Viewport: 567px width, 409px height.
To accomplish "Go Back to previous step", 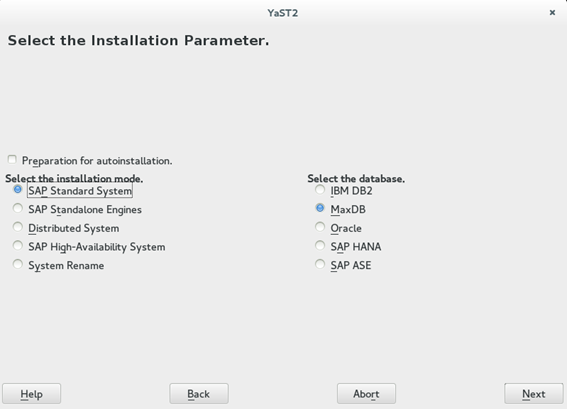I will (199, 393).
